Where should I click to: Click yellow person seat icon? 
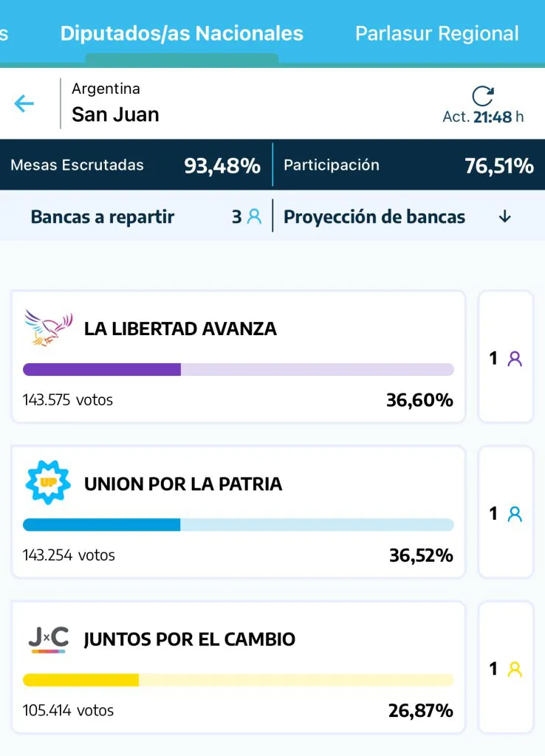(x=515, y=670)
